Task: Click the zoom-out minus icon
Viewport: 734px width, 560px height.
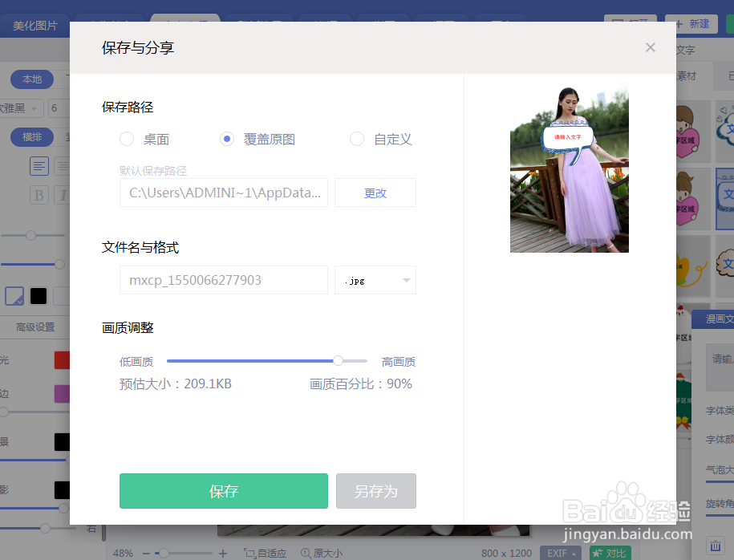Action: coord(148,553)
